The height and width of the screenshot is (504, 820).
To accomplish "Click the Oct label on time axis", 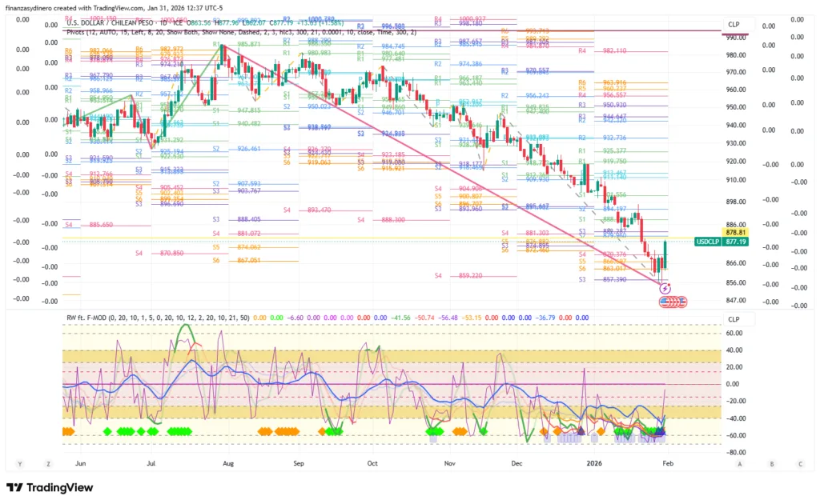I will 372,463.
